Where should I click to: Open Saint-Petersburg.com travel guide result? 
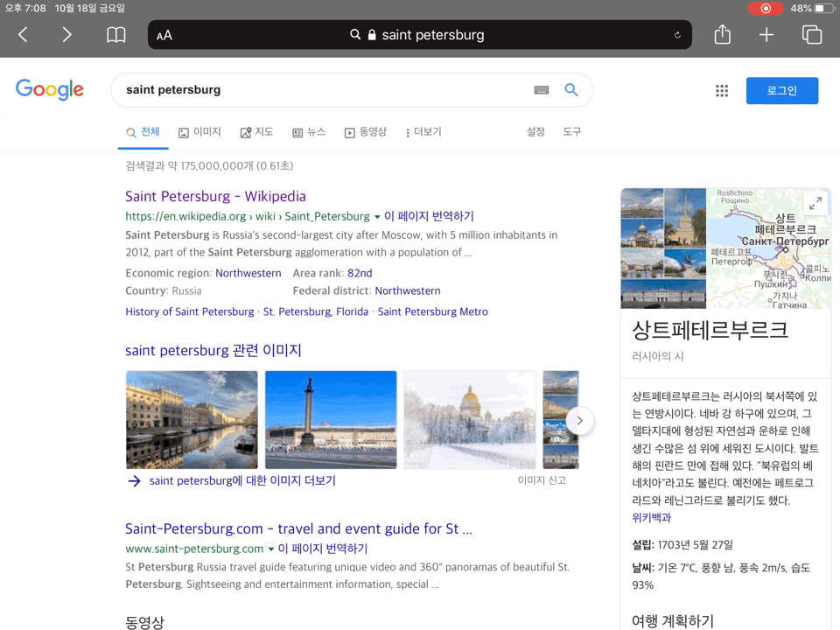299,528
